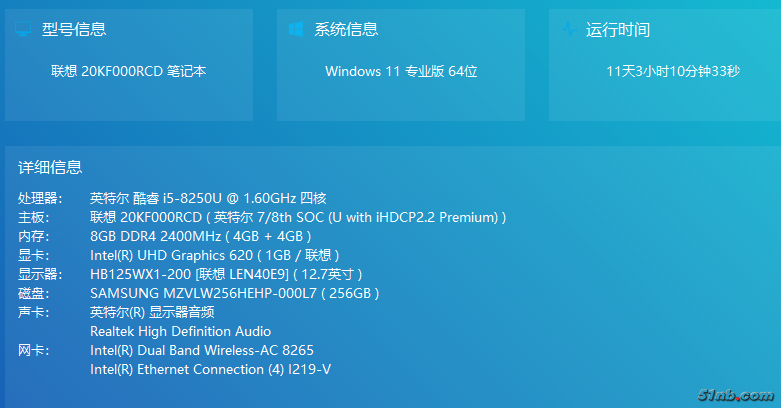Select the HB125WX1-200 display entry
The image size is (781, 408).
point(226,274)
